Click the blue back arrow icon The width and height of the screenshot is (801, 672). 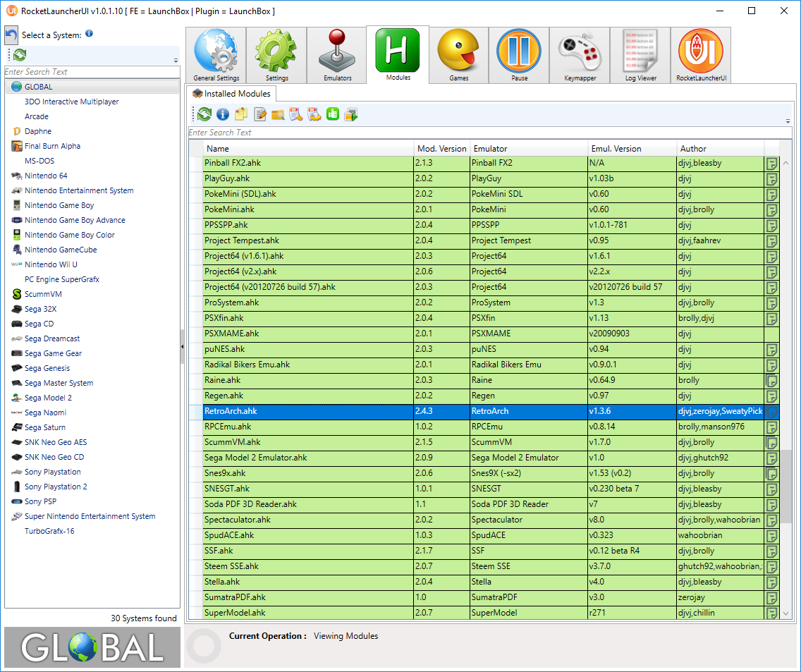(x=11, y=35)
